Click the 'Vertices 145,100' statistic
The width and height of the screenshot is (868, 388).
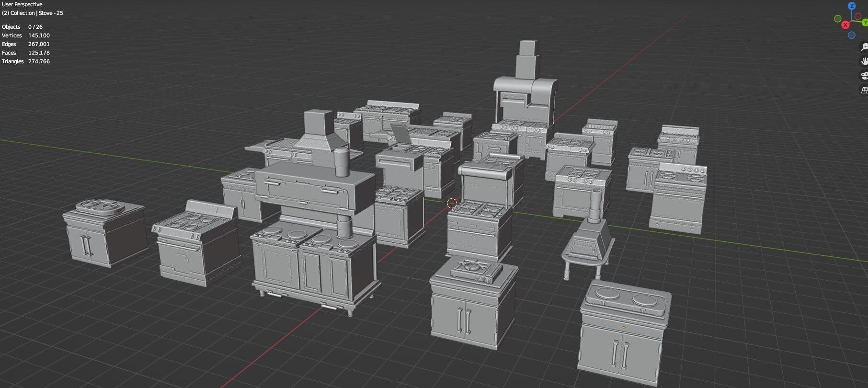tap(26, 35)
